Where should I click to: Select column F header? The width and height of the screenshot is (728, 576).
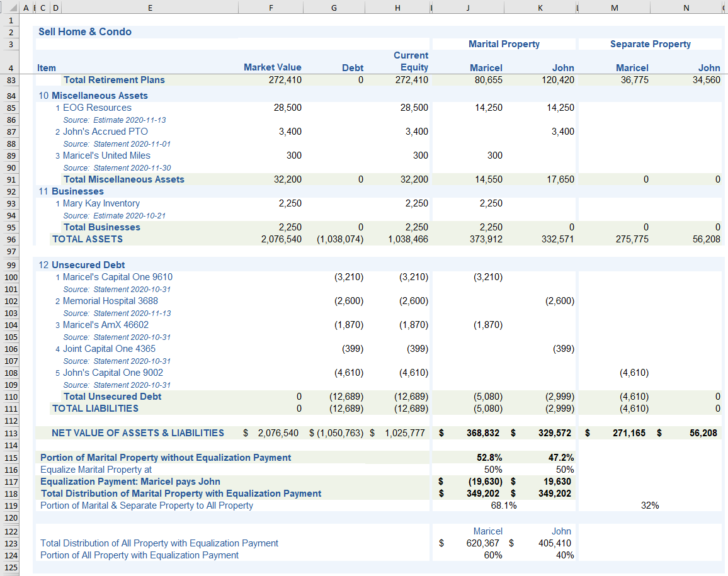(270, 8)
